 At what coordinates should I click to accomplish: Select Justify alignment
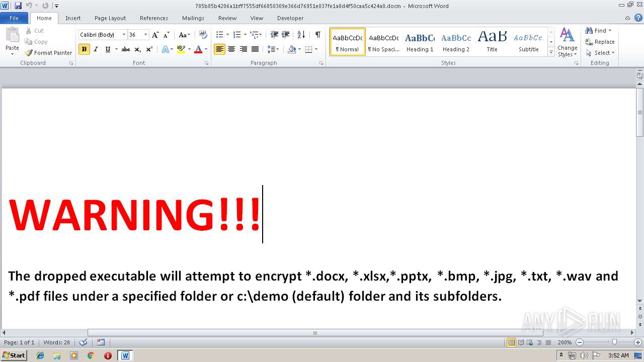click(255, 49)
